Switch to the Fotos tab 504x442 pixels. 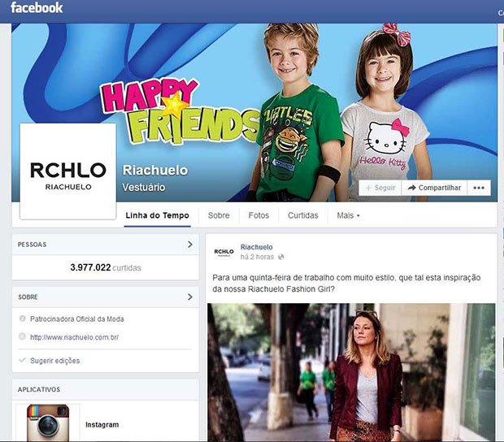(x=259, y=215)
